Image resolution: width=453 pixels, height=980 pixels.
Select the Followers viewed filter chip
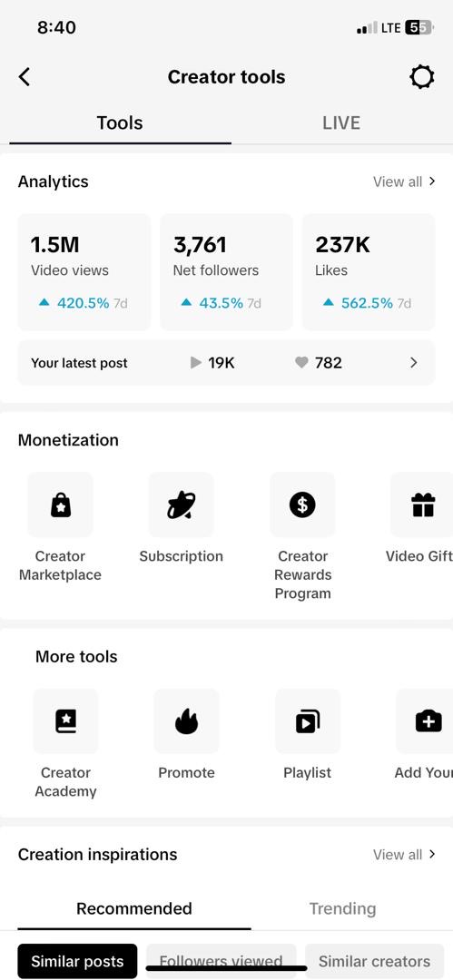[221, 961]
